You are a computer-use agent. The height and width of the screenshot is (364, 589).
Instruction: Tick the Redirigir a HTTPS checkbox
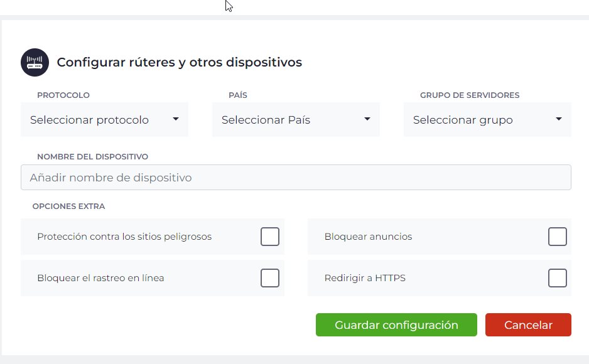point(557,278)
